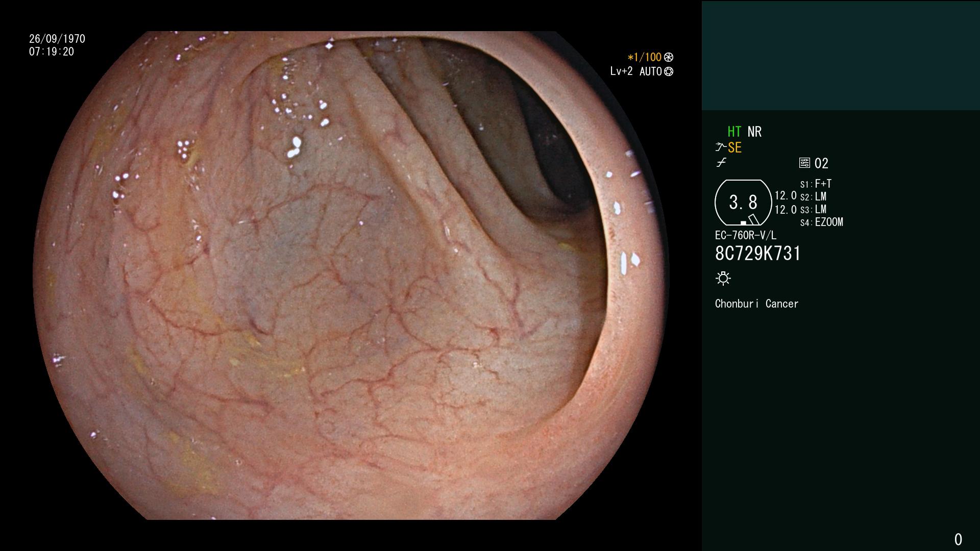
Task: Click the lamp light icon
Action: (723, 278)
